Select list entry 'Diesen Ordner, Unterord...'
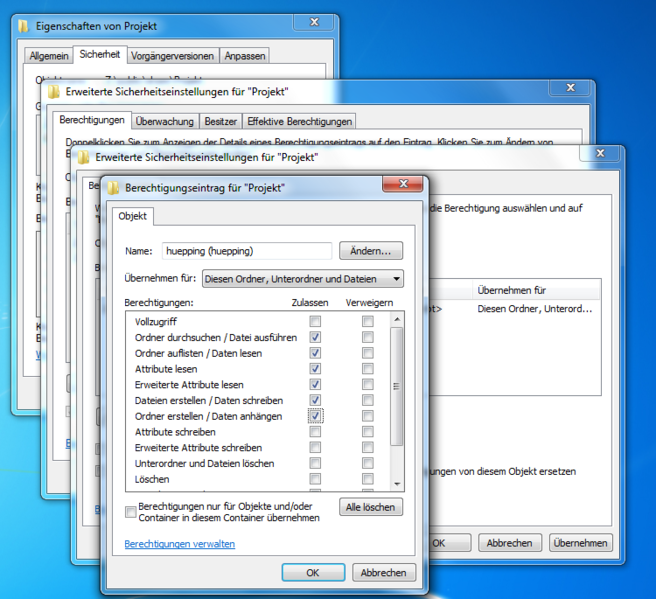Screen dimensions: 656x599 535,309
